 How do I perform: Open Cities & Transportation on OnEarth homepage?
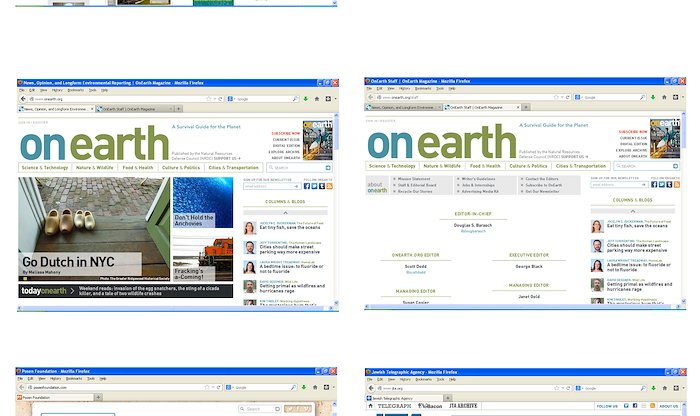click(233, 167)
